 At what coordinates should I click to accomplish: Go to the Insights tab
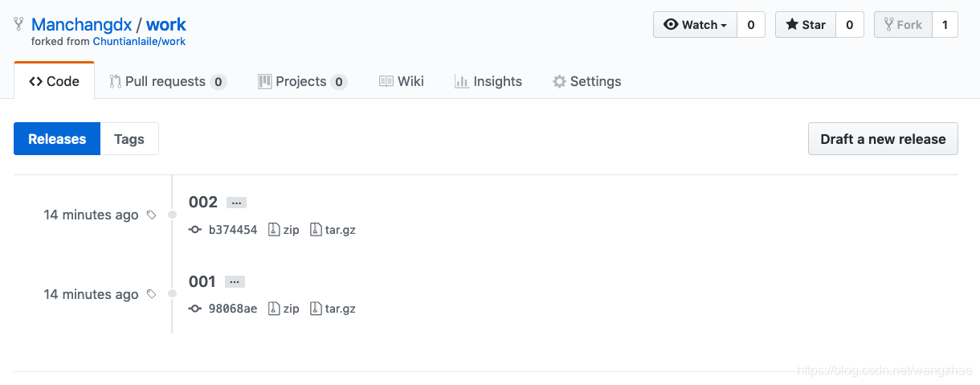[x=488, y=81]
